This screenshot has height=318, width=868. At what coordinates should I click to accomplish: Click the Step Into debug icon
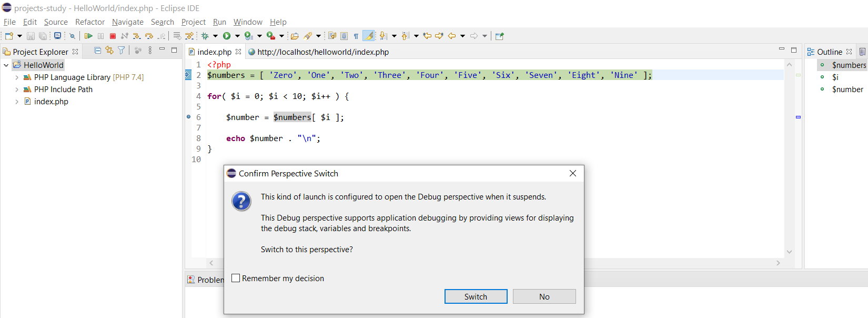pyautogui.click(x=137, y=36)
